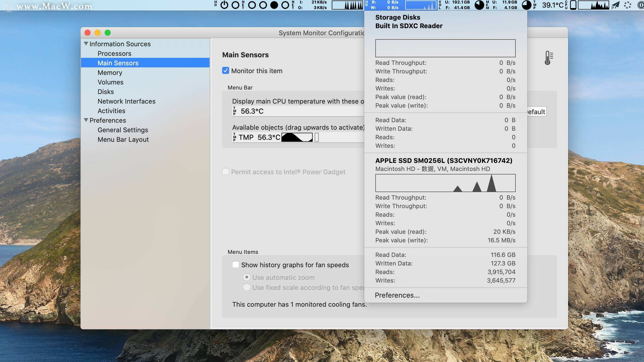This screenshot has height=362, width=644.
Task: Open Memory in the sidebar
Action: click(145, 73)
